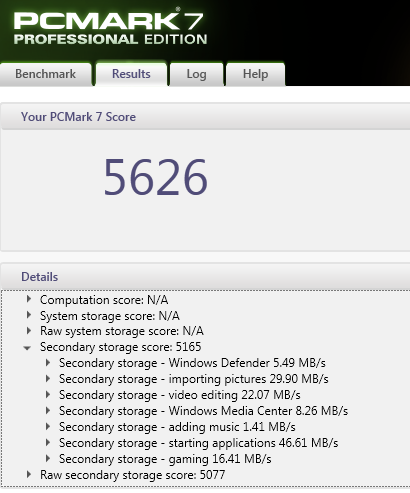Open the Help tab
Image resolution: width=410 pixels, height=493 pixels.
point(255,74)
